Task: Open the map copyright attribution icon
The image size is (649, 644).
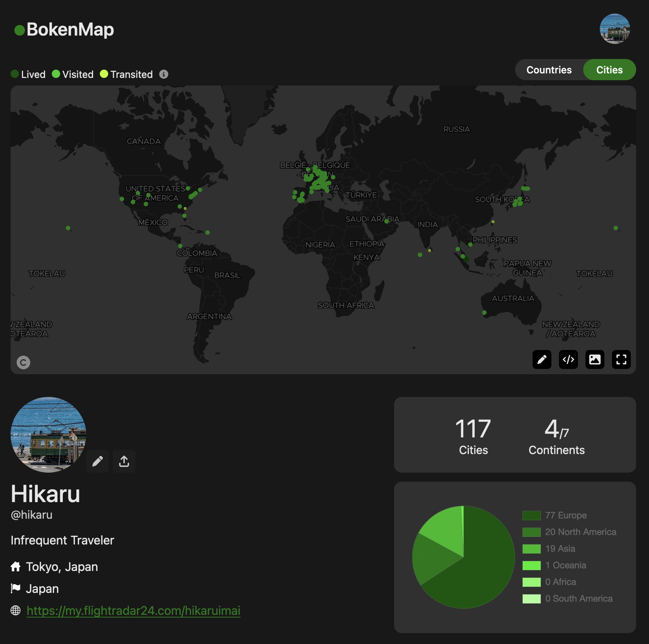Action: pos(23,362)
